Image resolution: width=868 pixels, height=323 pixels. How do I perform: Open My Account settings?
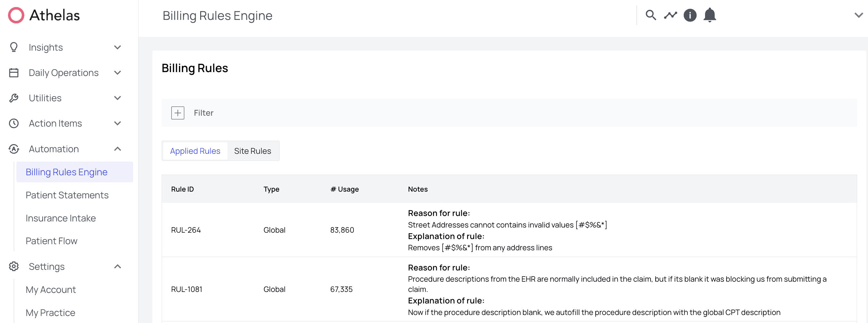(51, 290)
